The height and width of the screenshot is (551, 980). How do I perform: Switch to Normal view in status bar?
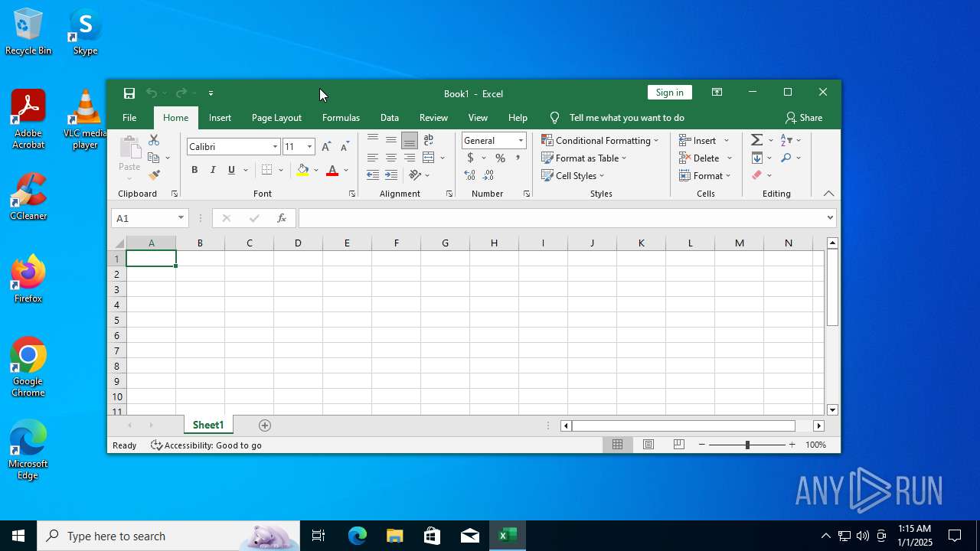click(x=617, y=445)
